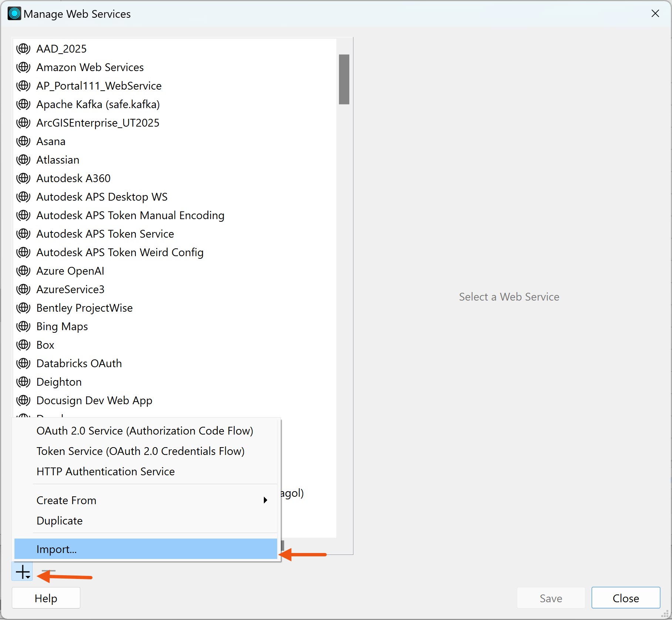Click the globe icon next to Box
This screenshot has width=672, height=620.
23,345
